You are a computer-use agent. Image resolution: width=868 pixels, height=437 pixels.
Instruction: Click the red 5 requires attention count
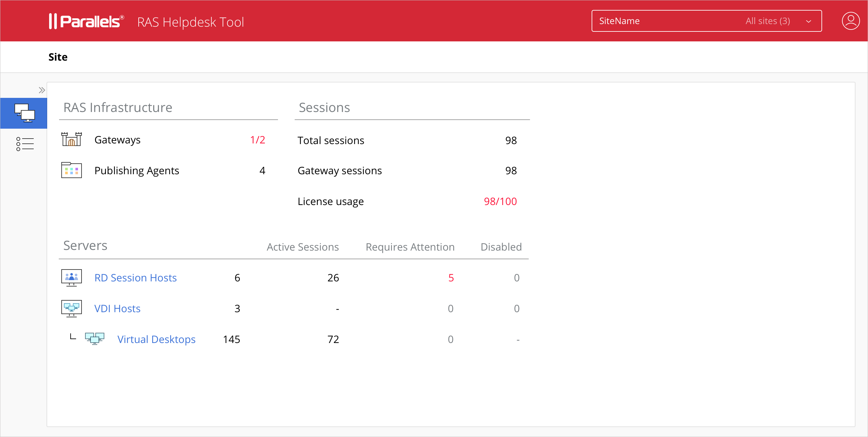[451, 278]
